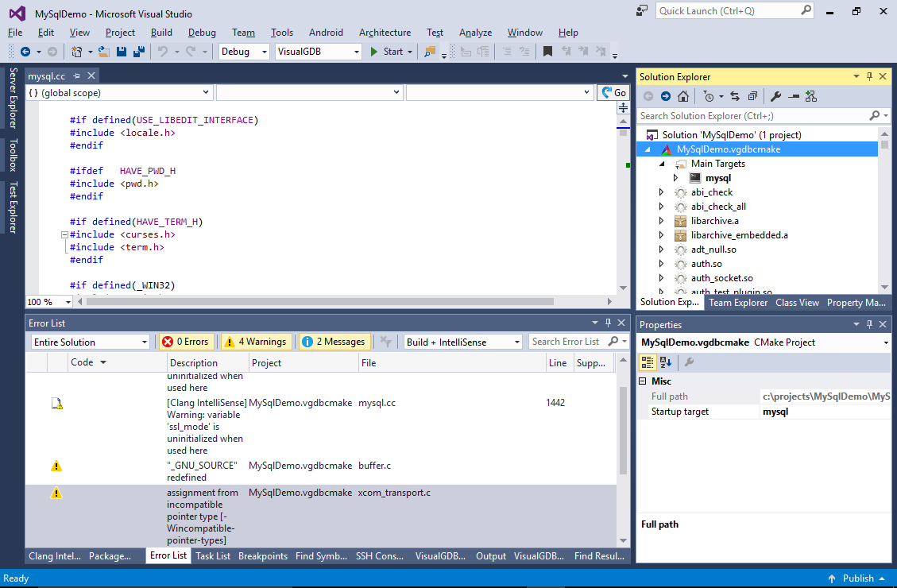Select the xcom_transport.c warning row

(x=321, y=516)
